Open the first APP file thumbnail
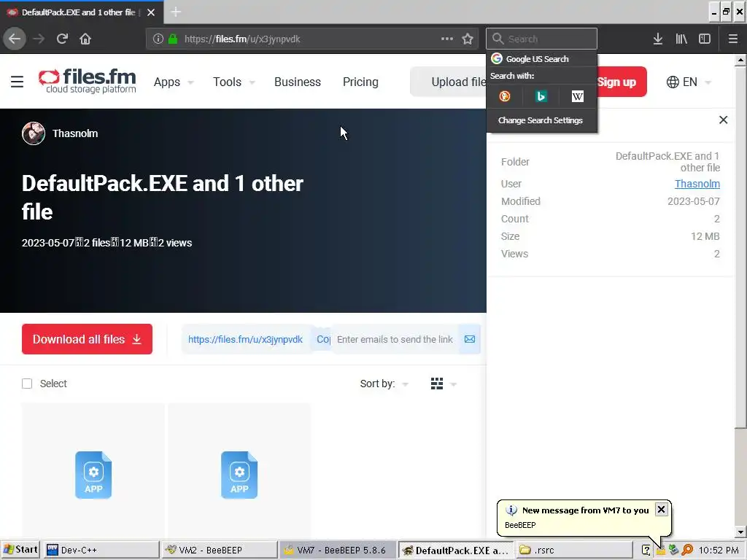Image resolution: width=747 pixels, height=560 pixels. pyautogui.click(x=93, y=475)
